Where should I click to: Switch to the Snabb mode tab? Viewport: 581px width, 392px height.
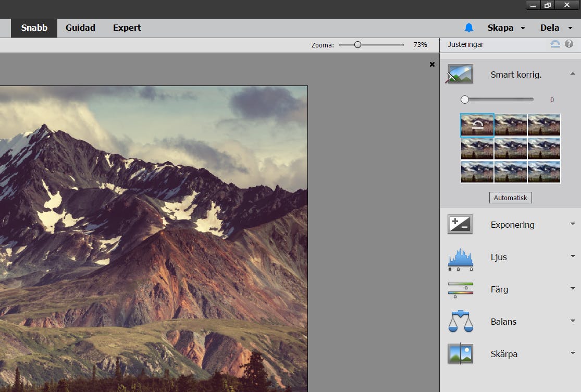[34, 28]
